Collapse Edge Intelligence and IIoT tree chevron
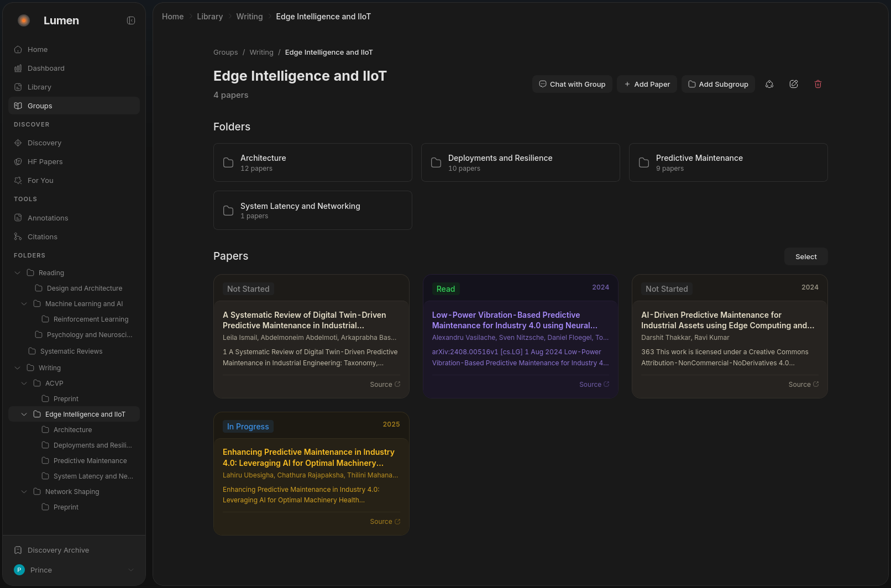The width and height of the screenshot is (891, 588). 24,414
